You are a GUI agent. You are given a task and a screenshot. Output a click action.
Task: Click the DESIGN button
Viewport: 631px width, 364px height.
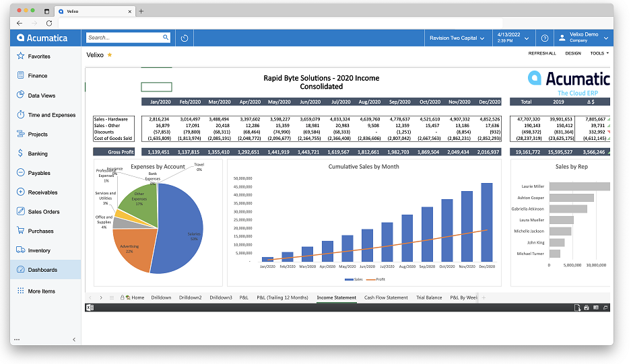pyautogui.click(x=573, y=53)
